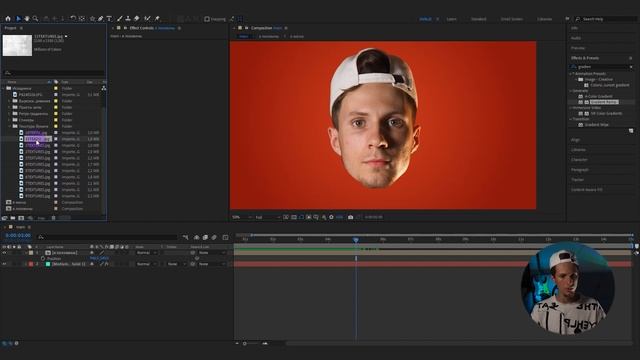Take a snapshot with the camera icon
Screen dimensions: 640x360
click(350, 217)
